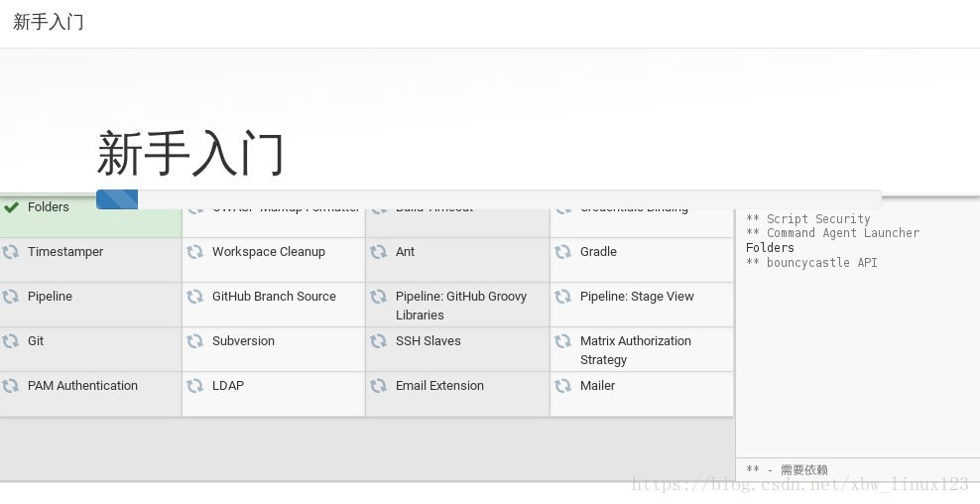Click the pending icon for SSH Slaves
Screen dimensions: 980x504
[x=378, y=341]
